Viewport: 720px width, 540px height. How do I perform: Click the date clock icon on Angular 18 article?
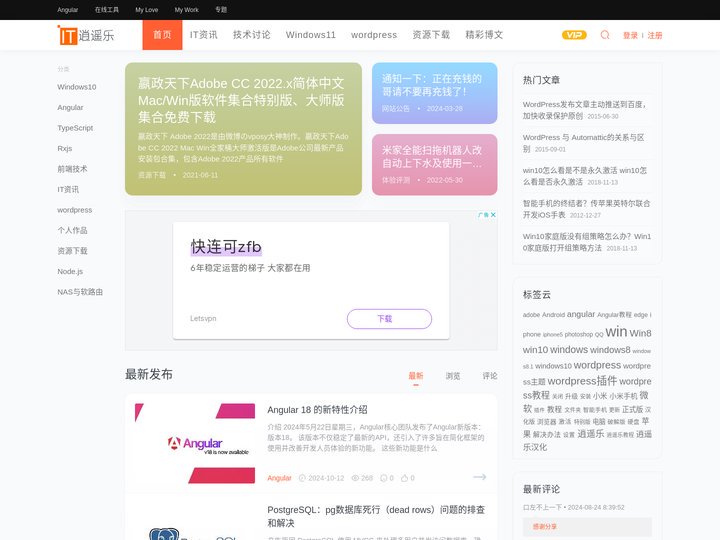302,478
